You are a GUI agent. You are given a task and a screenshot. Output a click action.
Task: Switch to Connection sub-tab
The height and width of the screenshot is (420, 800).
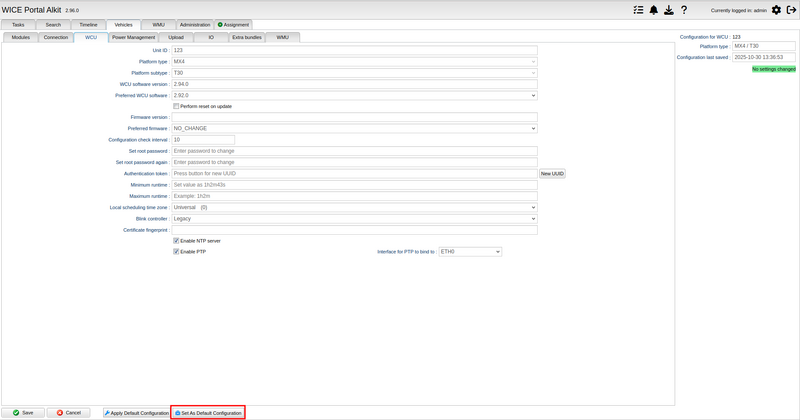coord(56,37)
